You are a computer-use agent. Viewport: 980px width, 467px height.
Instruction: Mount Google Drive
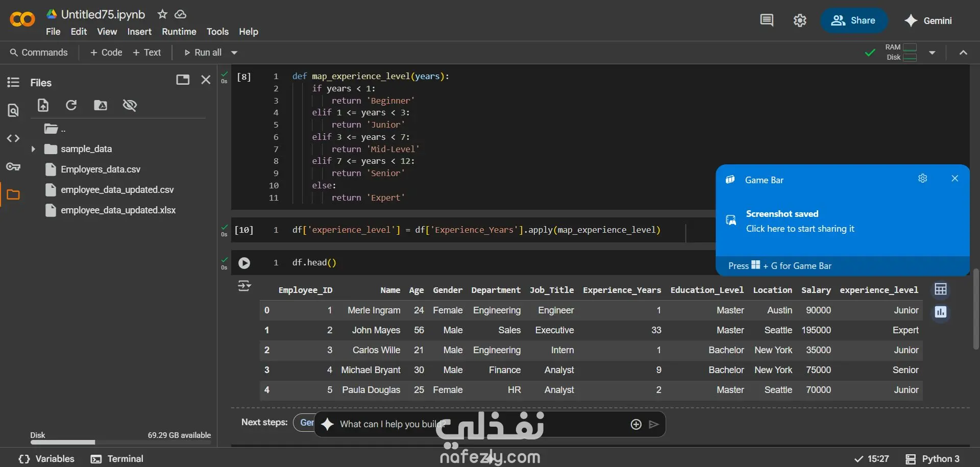tap(101, 105)
